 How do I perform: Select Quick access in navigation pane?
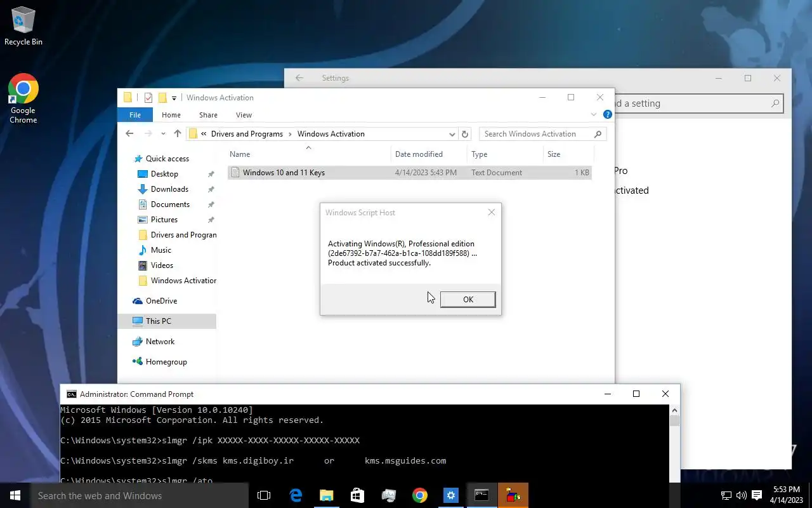167,159
